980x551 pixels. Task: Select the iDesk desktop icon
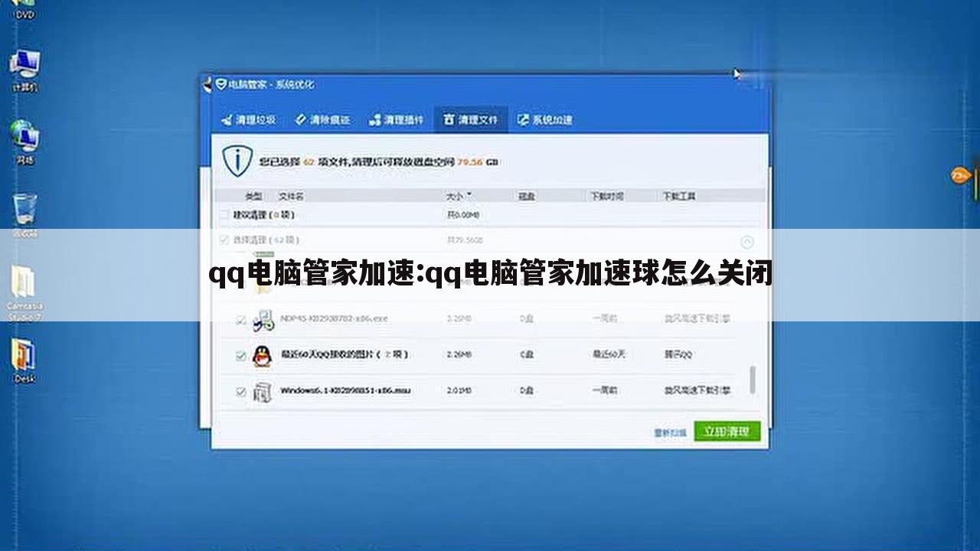point(24,360)
